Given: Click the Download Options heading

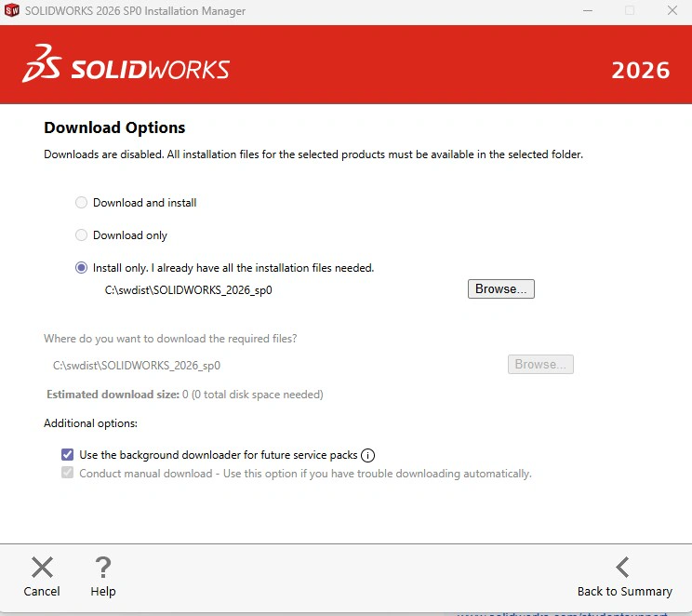Looking at the screenshot, I should (x=114, y=127).
